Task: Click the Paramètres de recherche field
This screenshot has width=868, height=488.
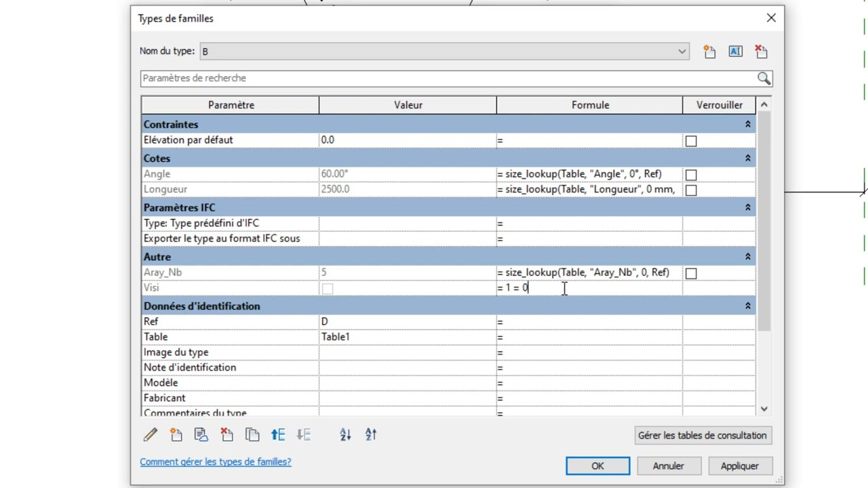Action: click(x=448, y=79)
